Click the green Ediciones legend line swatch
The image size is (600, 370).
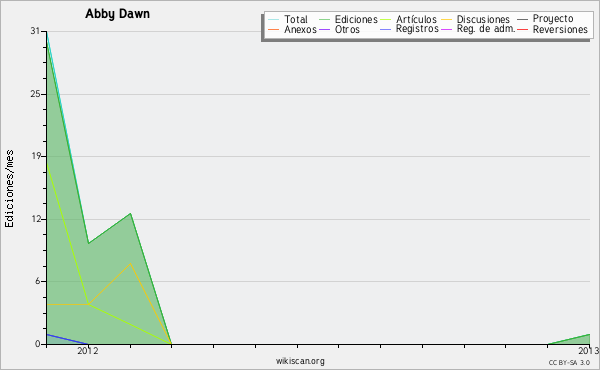[x=324, y=20]
